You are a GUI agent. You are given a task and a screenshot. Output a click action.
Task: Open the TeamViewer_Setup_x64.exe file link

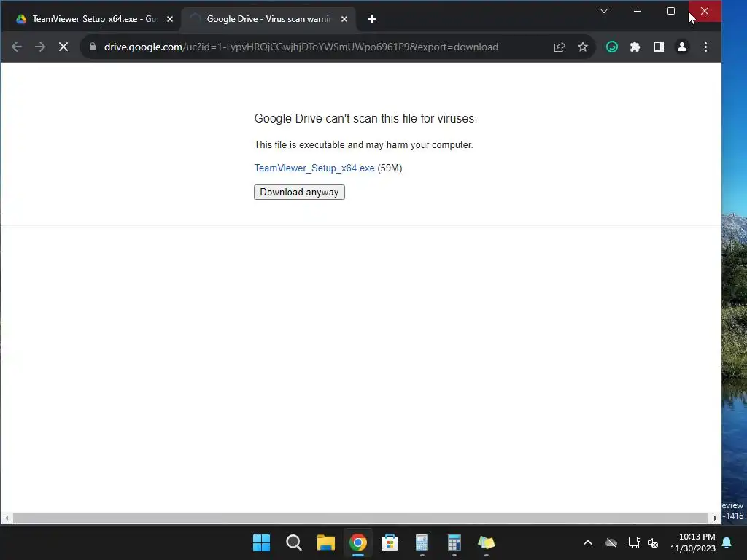pyautogui.click(x=314, y=168)
